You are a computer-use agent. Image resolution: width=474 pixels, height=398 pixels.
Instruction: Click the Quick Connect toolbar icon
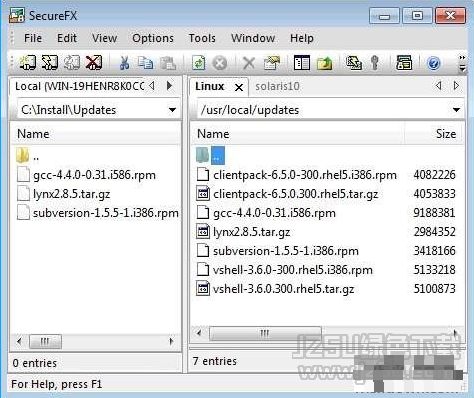50,62
